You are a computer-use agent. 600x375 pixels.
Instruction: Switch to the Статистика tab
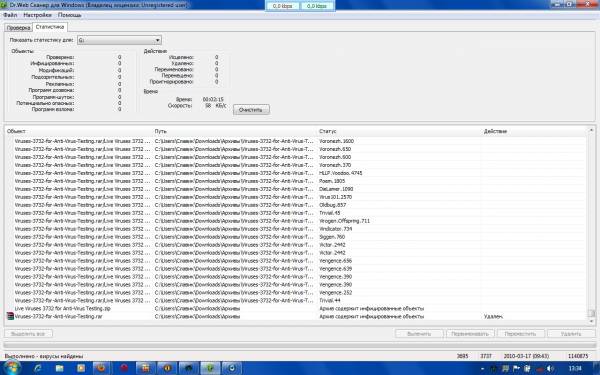(50, 27)
